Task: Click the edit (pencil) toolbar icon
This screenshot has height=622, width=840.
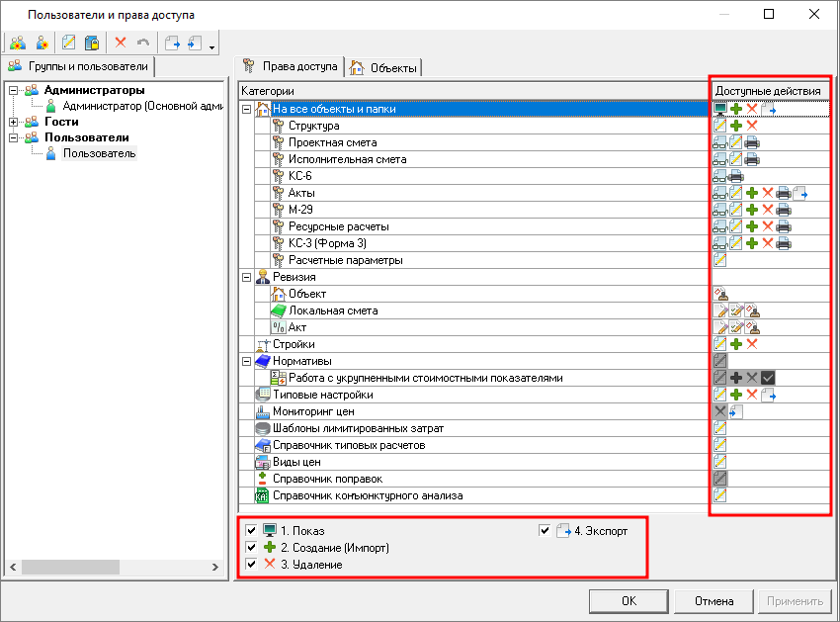Action: [x=68, y=43]
